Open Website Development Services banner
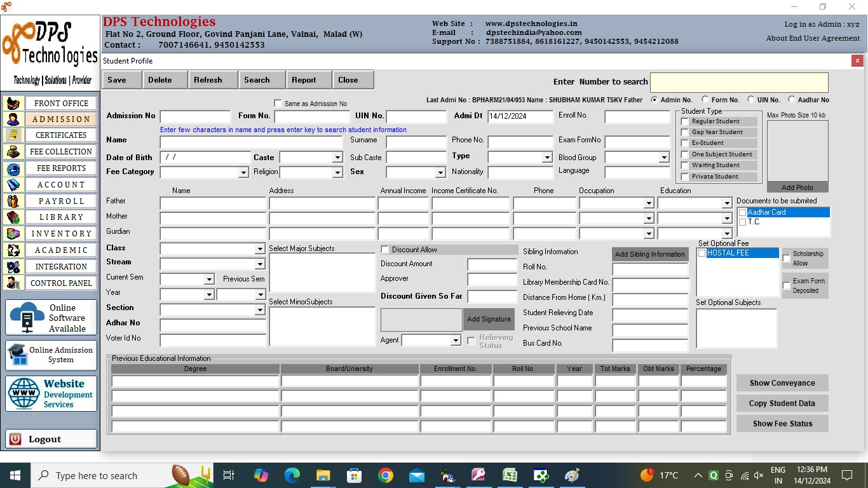 click(51, 393)
